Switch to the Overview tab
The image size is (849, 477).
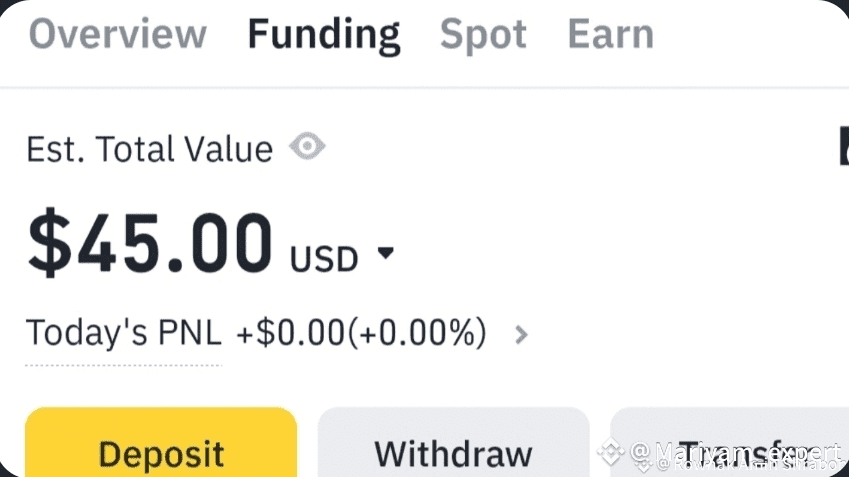tap(118, 34)
